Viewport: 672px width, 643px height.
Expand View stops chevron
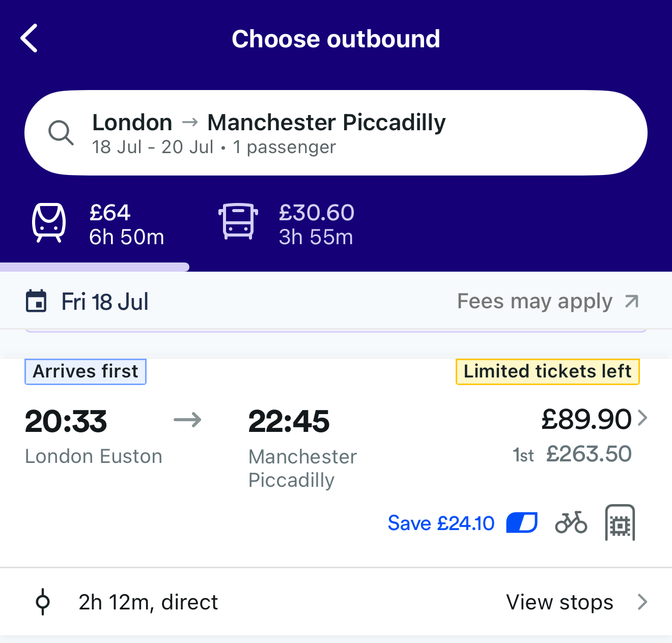[642, 602]
